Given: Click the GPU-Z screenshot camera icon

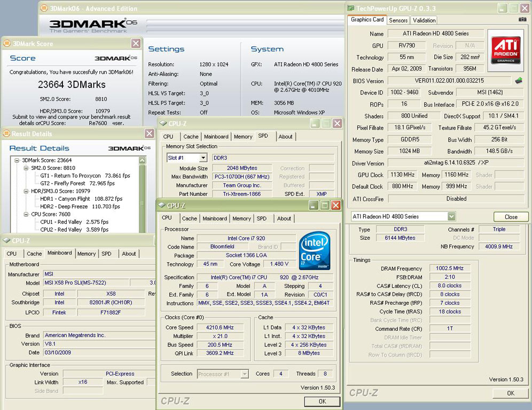Looking at the screenshot, I should [522, 20].
